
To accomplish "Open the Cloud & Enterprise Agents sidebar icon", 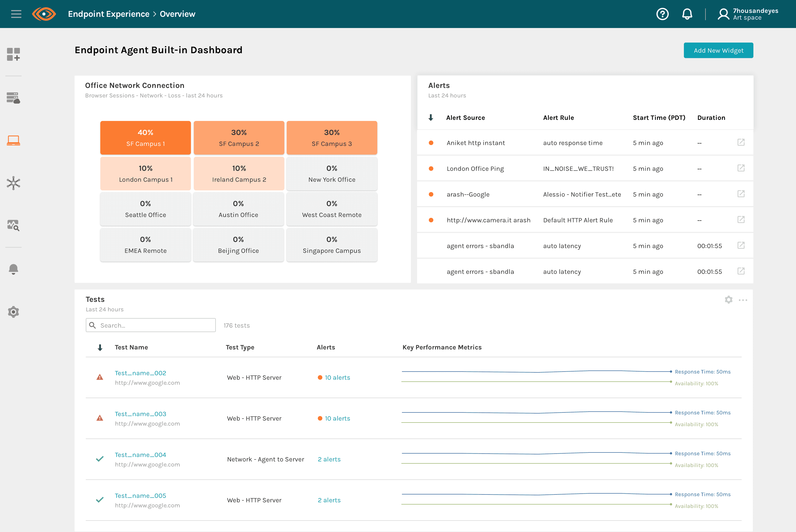I will 13,98.
